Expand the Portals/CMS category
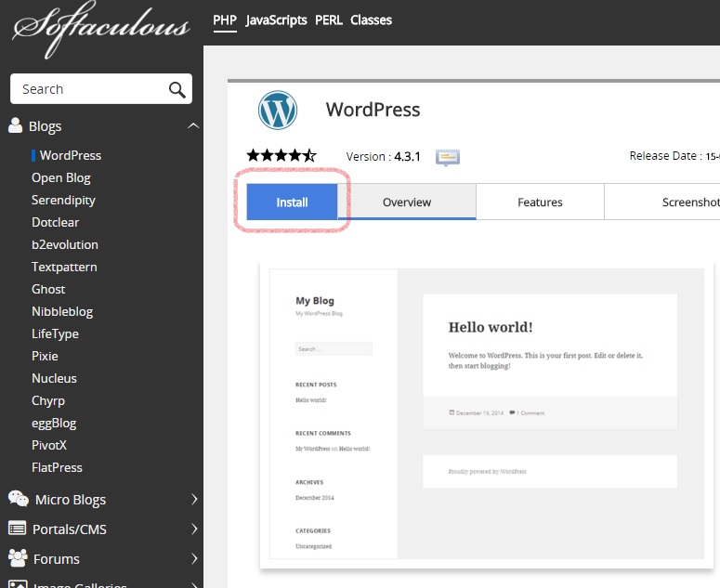This screenshot has width=720, height=588. (x=194, y=529)
